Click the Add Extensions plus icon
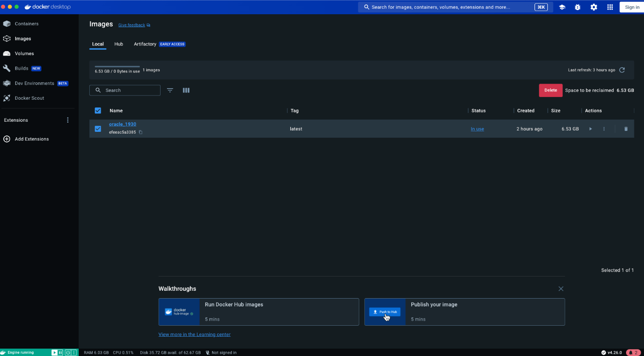This screenshot has width=644, height=356. tap(7, 139)
